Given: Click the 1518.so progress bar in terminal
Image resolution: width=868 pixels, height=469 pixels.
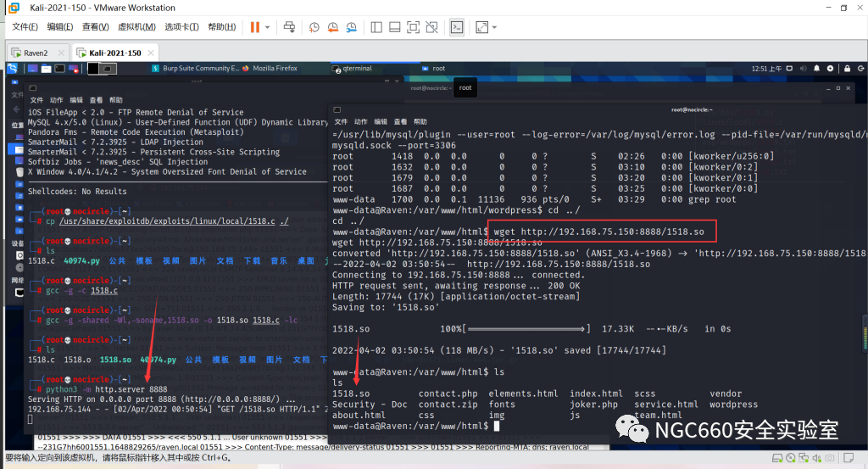Looking at the screenshot, I should [526, 329].
